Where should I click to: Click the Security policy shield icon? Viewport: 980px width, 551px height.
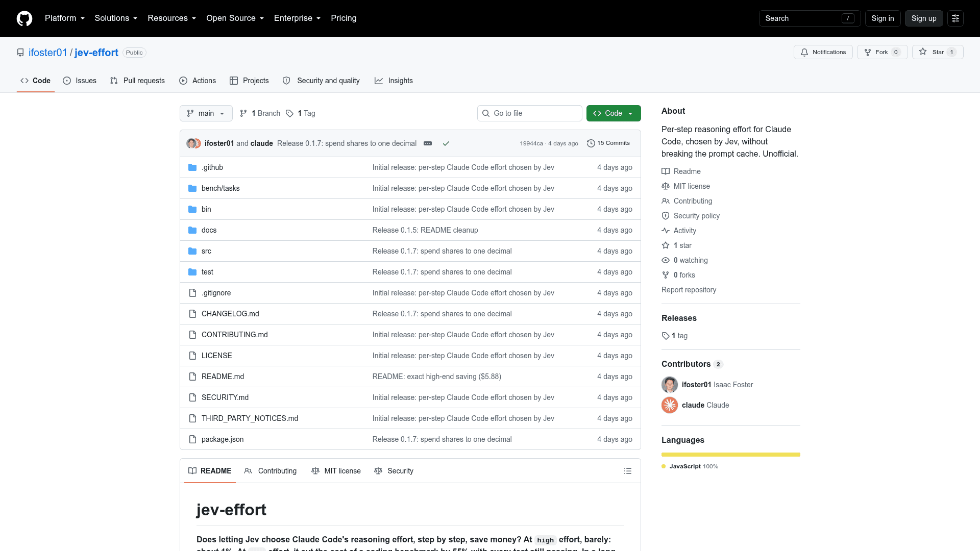tap(666, 216)
